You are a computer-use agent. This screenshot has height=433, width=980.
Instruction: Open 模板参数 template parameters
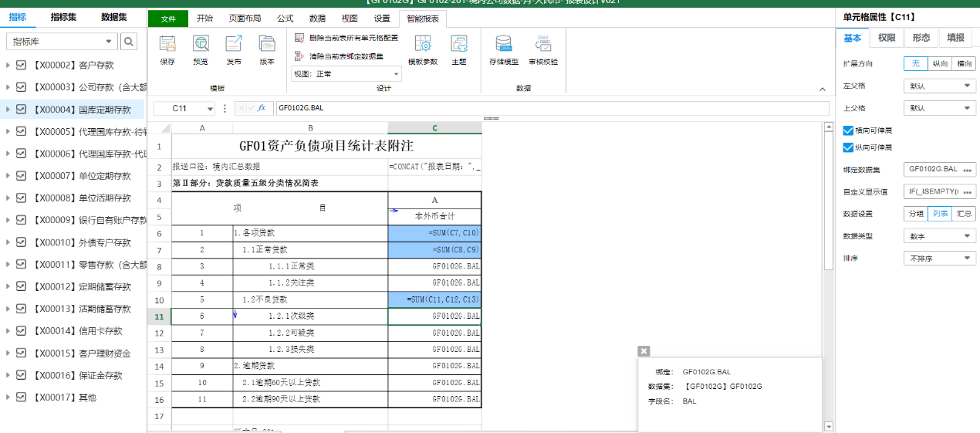[x=423, y=44]
